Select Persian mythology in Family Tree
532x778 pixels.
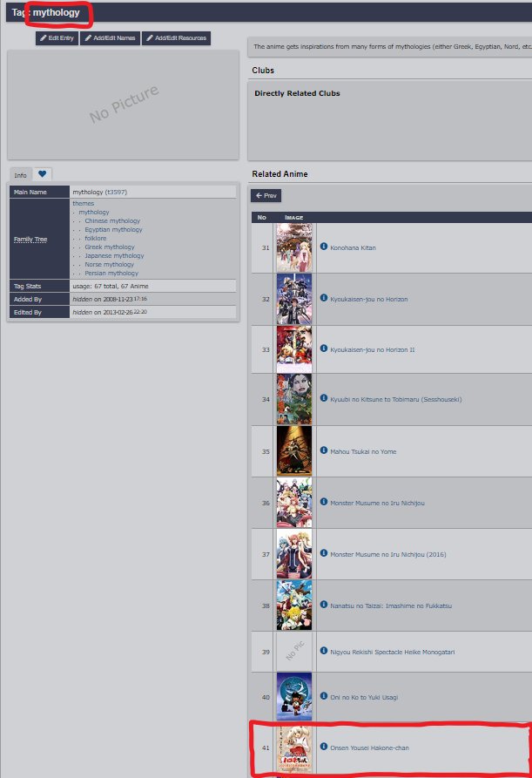click(x=111, y=273)
